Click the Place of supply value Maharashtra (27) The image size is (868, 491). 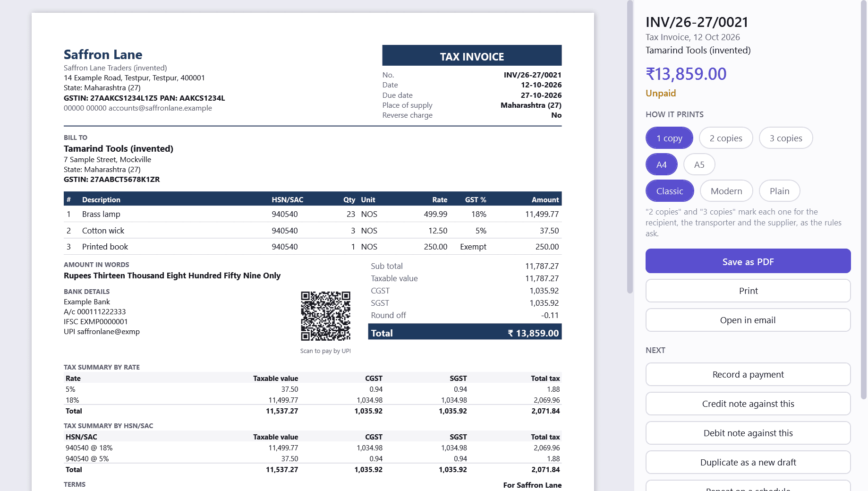tap(531, 105)
